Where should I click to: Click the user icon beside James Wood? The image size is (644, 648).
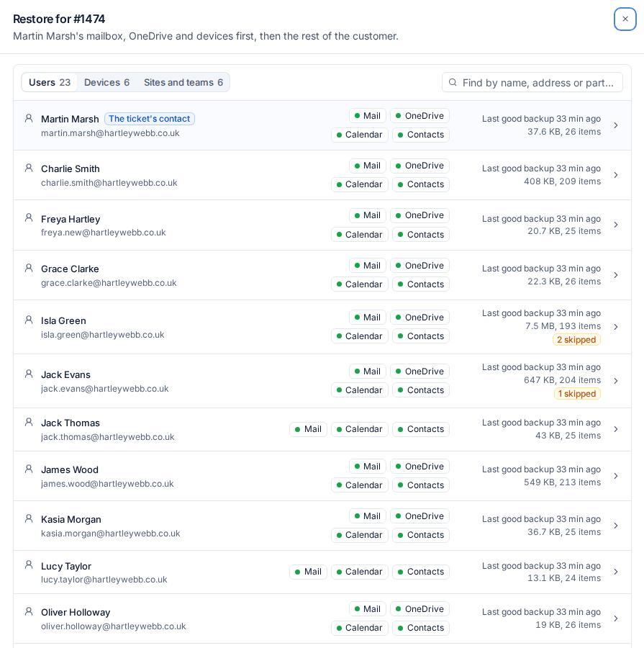pyautogui.click(x=29, y=469)
